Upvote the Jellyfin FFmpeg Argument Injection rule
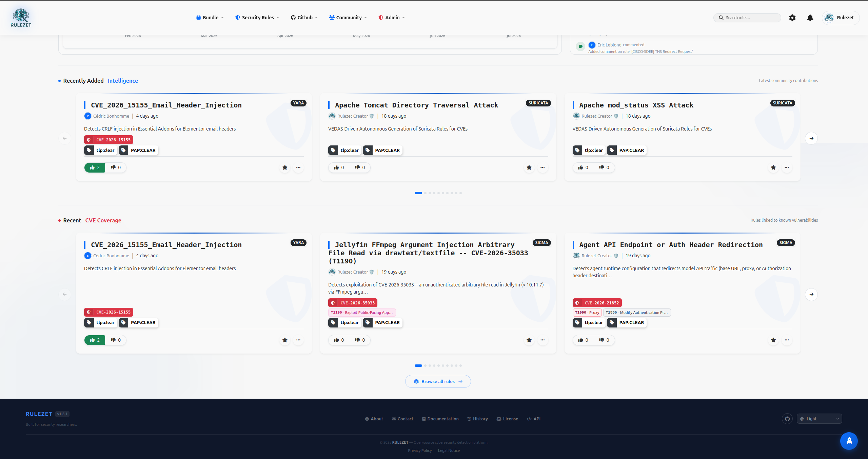 tap(339, 340)
